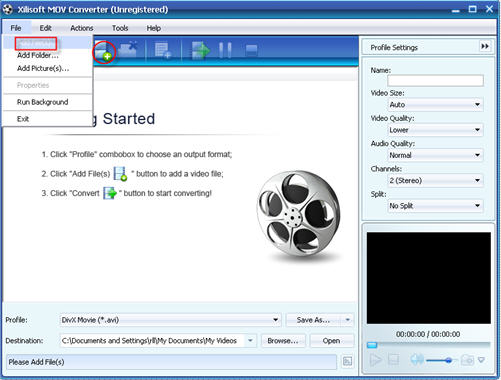Click the Stop toolbar icon
This screenshot has height=380, width=501.
click(251, 50)
